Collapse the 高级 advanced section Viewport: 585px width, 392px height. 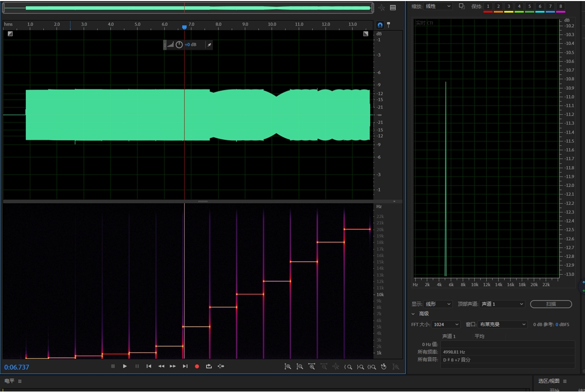(x=413, y=314)
